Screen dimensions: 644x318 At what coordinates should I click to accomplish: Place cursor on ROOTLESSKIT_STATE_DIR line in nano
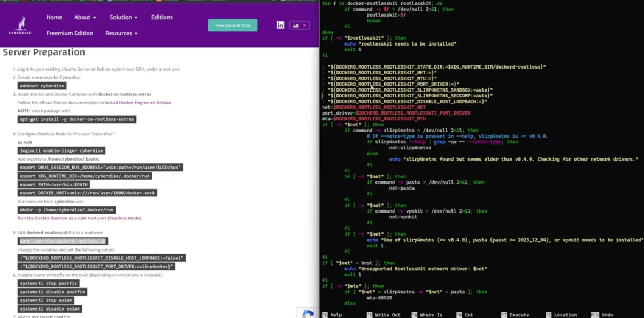coord(434,67)
